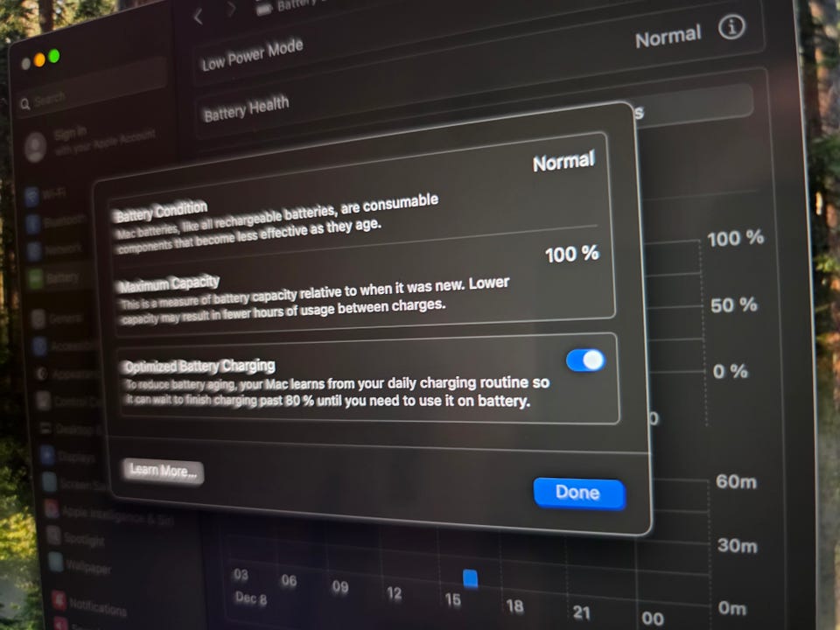
Task: Click the green full-screen window button
Action: (x=54, y=56)
